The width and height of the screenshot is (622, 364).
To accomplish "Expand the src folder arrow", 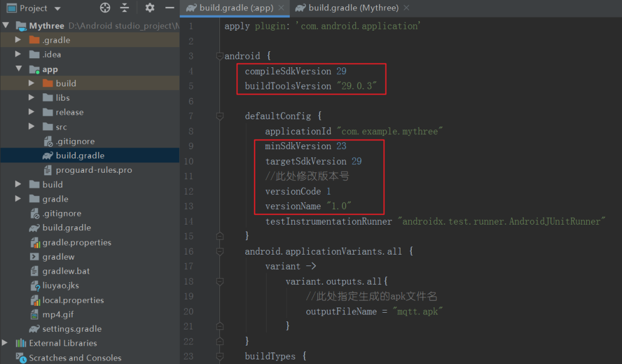I will pyautogui.click(x=31, y=127).
